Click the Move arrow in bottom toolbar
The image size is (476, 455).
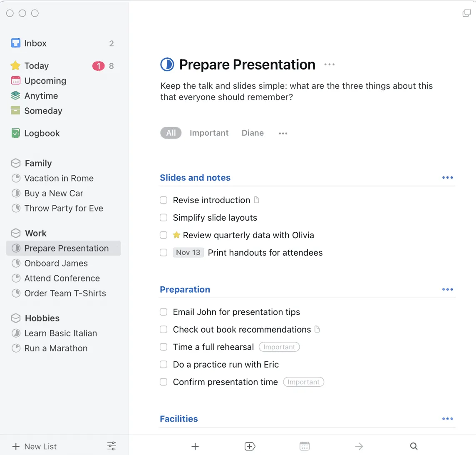[359, 446]
